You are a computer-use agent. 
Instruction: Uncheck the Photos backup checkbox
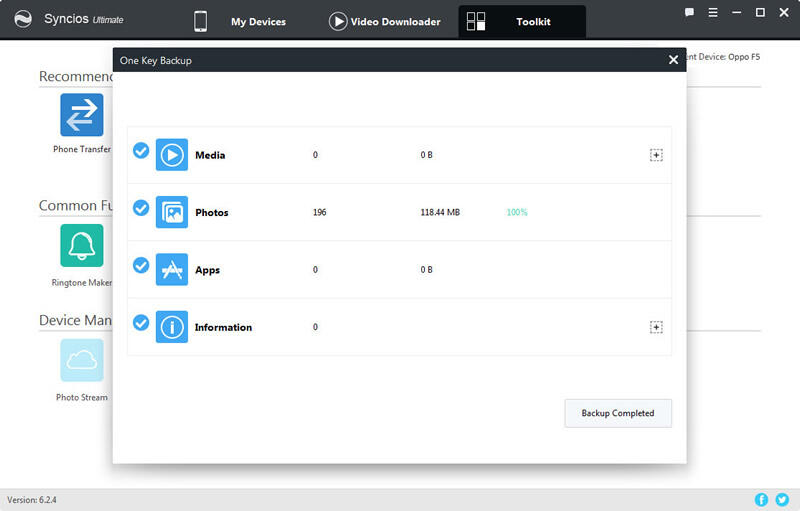[x=141, y=208]
